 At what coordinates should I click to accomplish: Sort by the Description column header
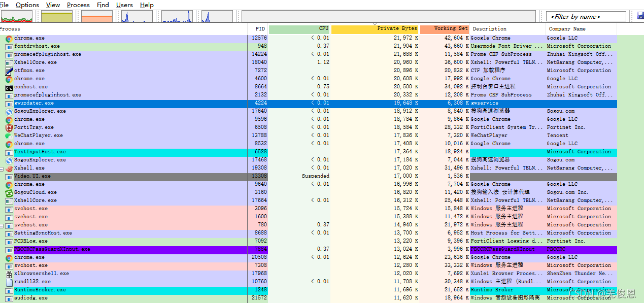(507, 29)
